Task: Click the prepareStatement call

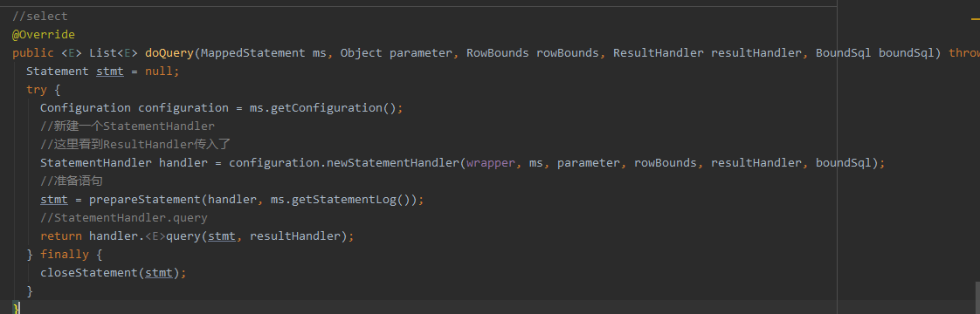Action: click(x=144, y=200)
